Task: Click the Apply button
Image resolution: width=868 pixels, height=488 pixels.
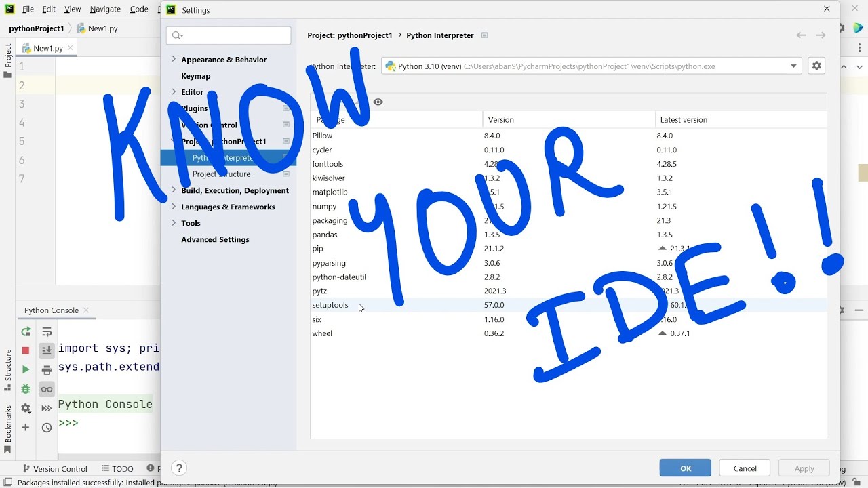Action: pos(804,468)
